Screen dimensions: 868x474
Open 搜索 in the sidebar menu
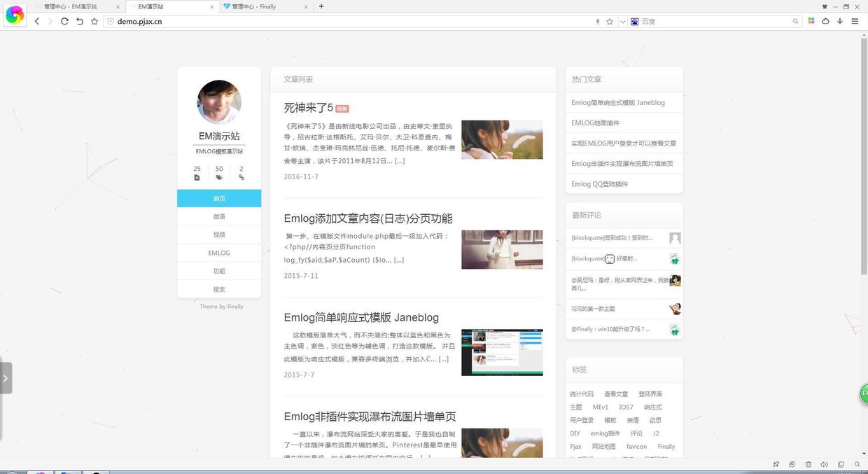tap(219, 289)
